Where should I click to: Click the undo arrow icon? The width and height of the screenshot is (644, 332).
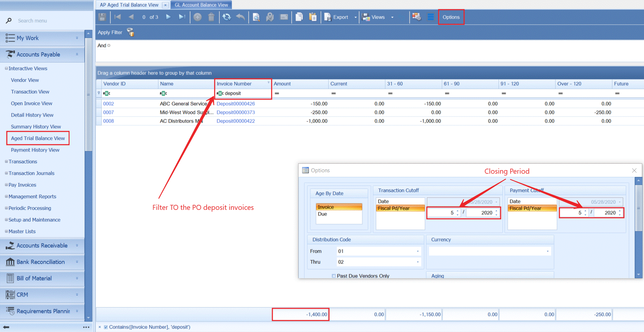point(240,17)
